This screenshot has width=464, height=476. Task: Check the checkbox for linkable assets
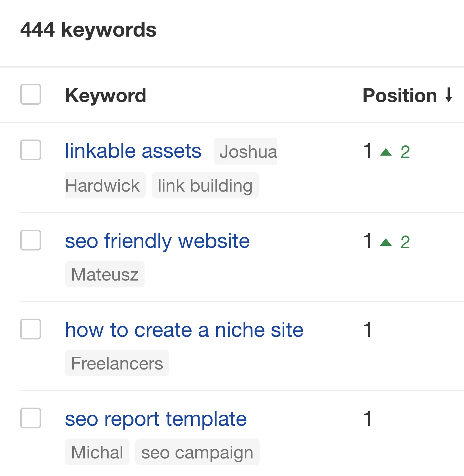(x=30, y=151)
